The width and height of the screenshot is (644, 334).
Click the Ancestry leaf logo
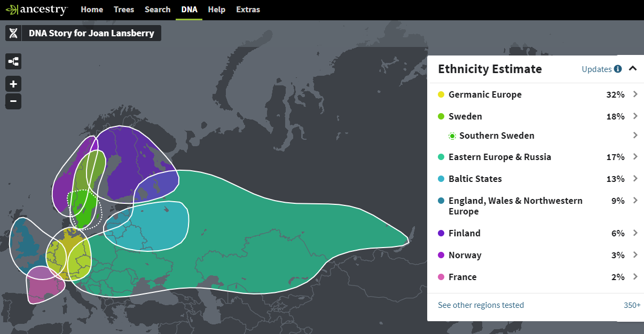pos(12,10)
